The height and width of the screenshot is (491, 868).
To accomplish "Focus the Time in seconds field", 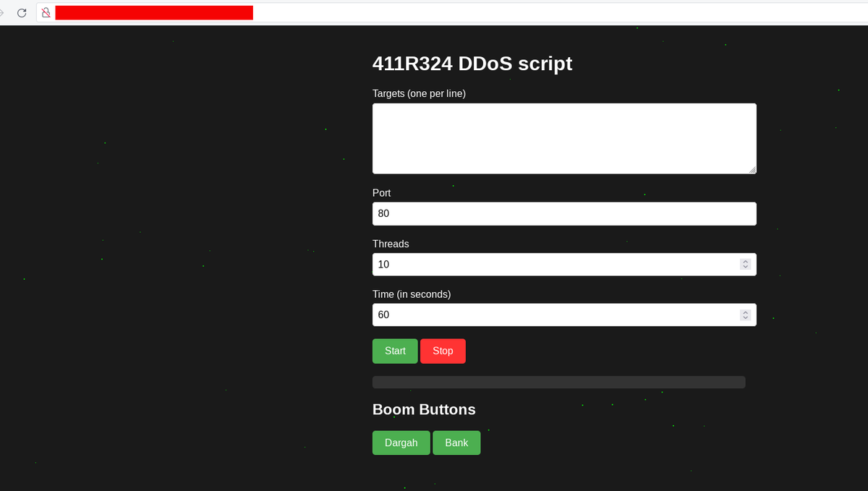I will coord(564,315).
